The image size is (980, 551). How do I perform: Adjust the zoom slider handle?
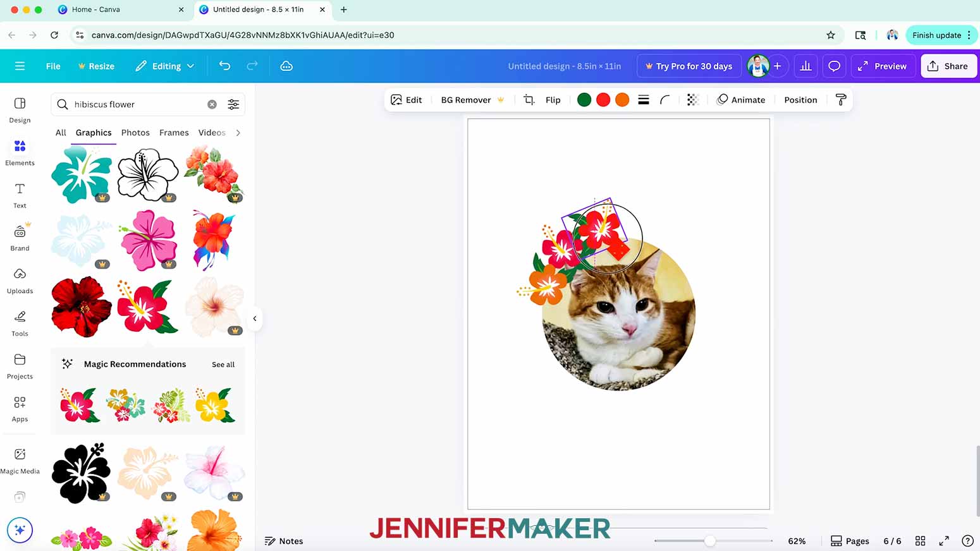[710, 541]
